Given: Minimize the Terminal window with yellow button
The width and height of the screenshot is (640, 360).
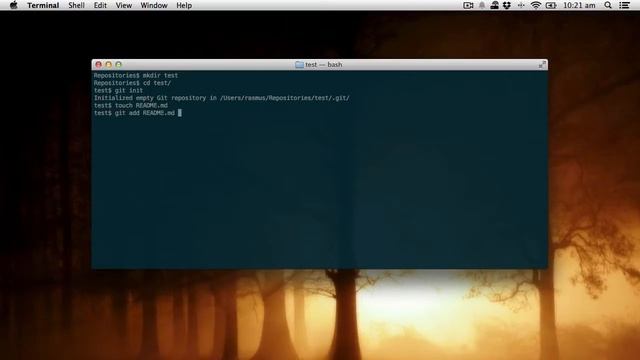Looking at the screenshot, I should 109,64.
